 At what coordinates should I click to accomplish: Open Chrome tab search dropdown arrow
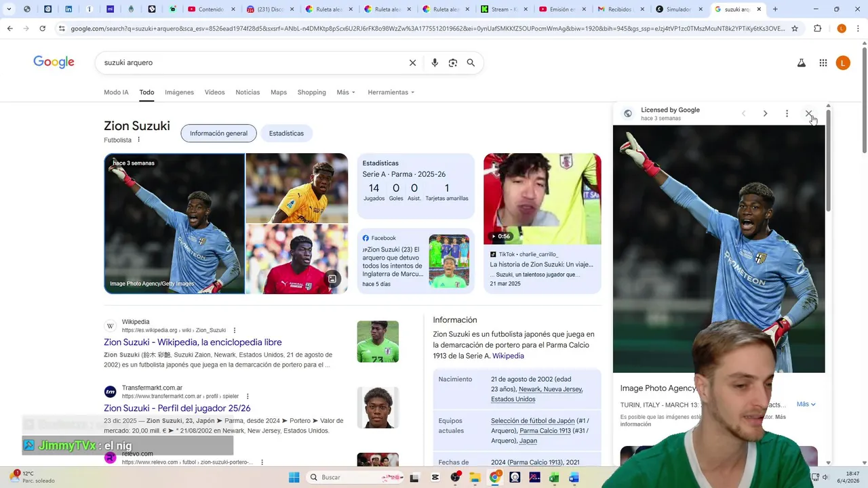click(x=9, y=9)
